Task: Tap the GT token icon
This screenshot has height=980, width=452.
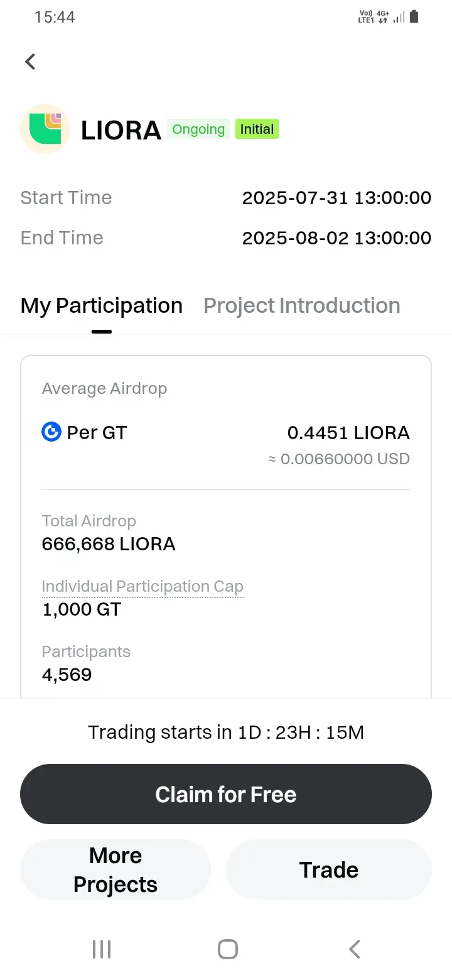Action: tap(51, 432)
